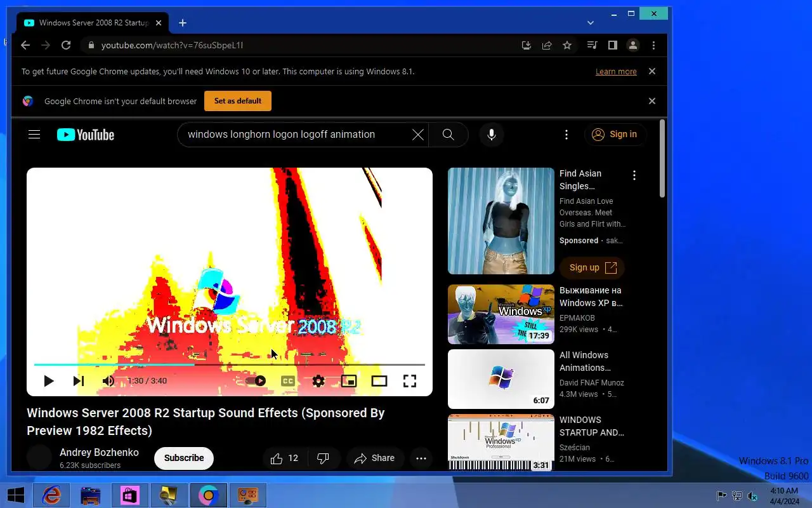Screen dimensions: 812x508
Task: Open the Windows XP 17:39 video thumbnail
Action: [501, 314]
